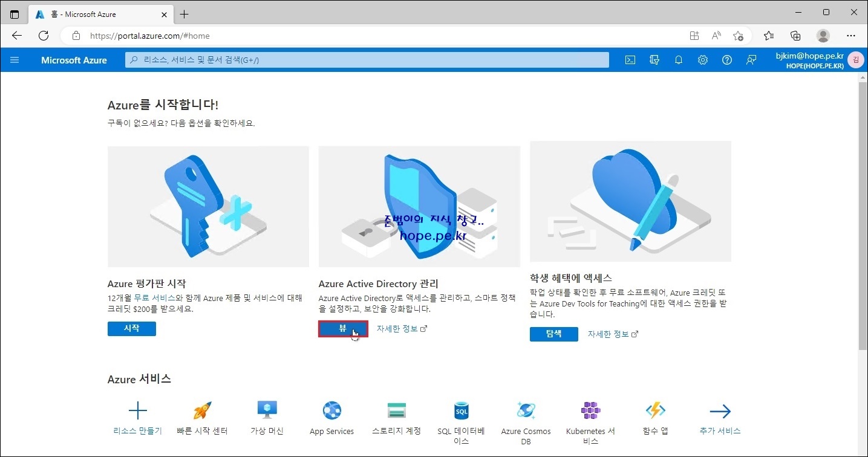Image resolution: width=868 pixels, height=457 pixels.
Task: Click the browser address bar URL
Action: (149, 36)
